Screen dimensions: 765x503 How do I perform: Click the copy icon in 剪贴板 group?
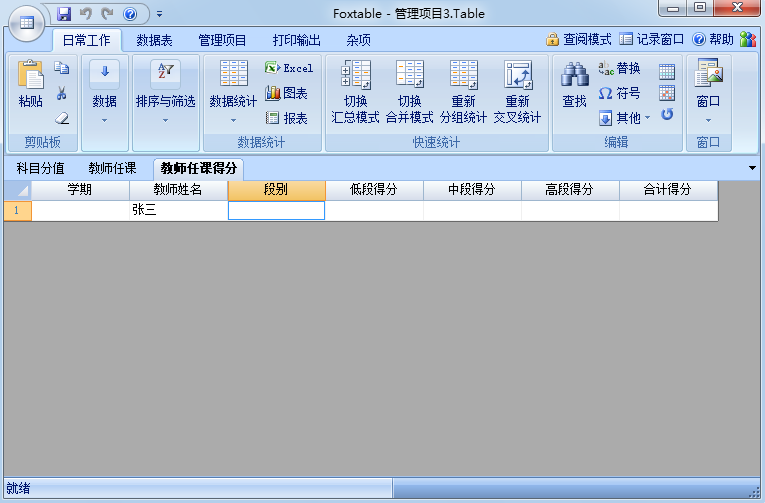61,68
